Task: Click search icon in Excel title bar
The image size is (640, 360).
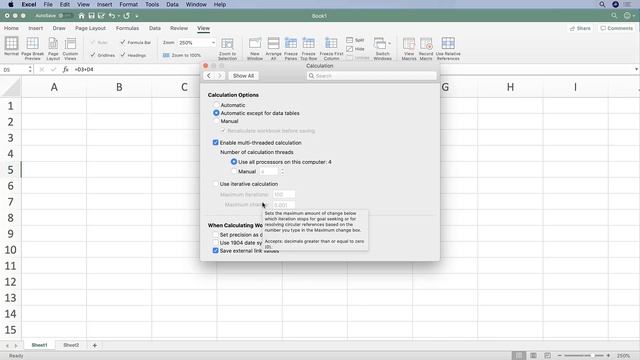Action: (x=614, y=16)
